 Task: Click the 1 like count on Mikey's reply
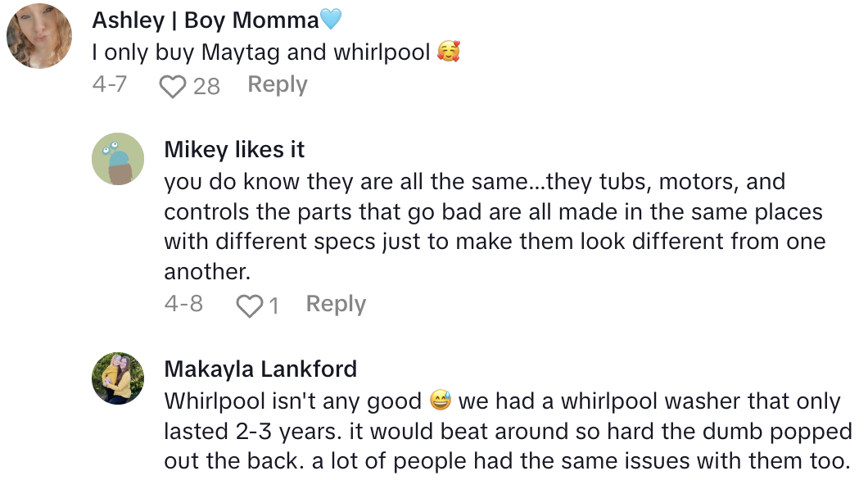(x=274, y=306)
